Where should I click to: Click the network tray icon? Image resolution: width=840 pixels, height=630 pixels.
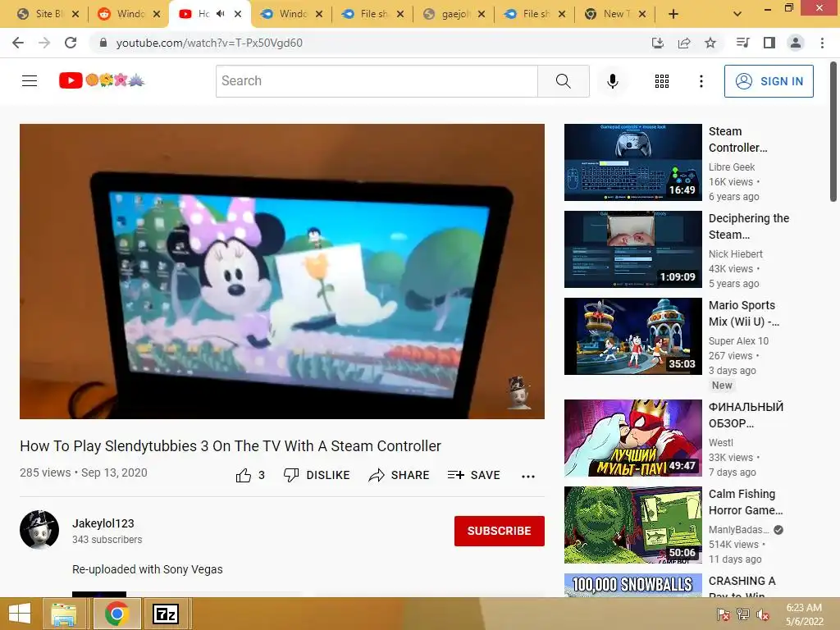click(743, 614)
